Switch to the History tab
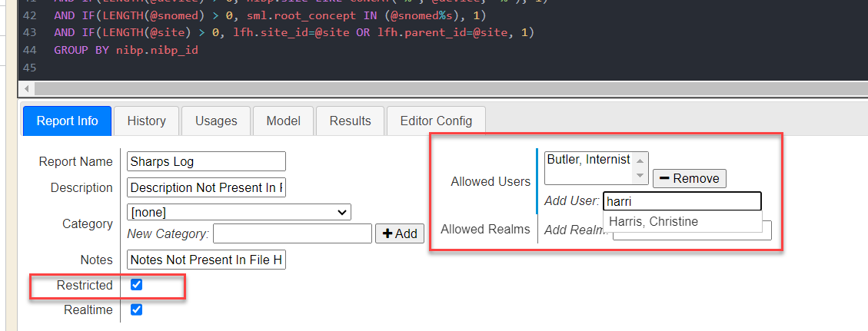The height and width of the screenshot is (331, 868). pyautogui.click(x=146, y=121)
